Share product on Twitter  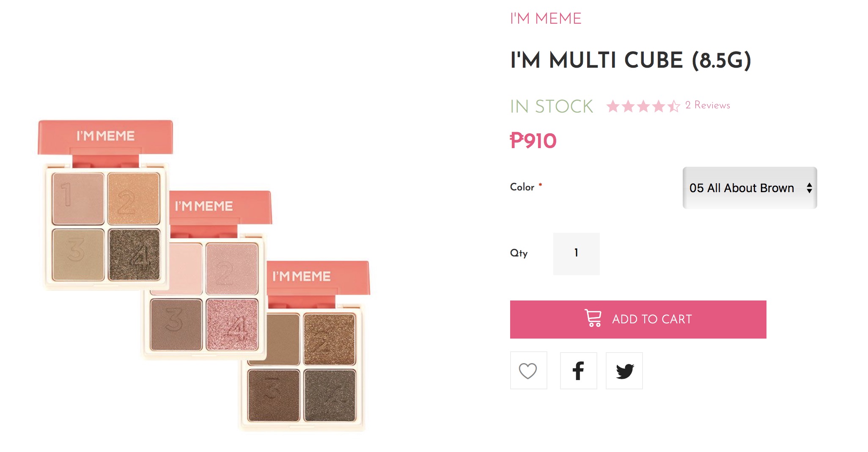[624, 371]
